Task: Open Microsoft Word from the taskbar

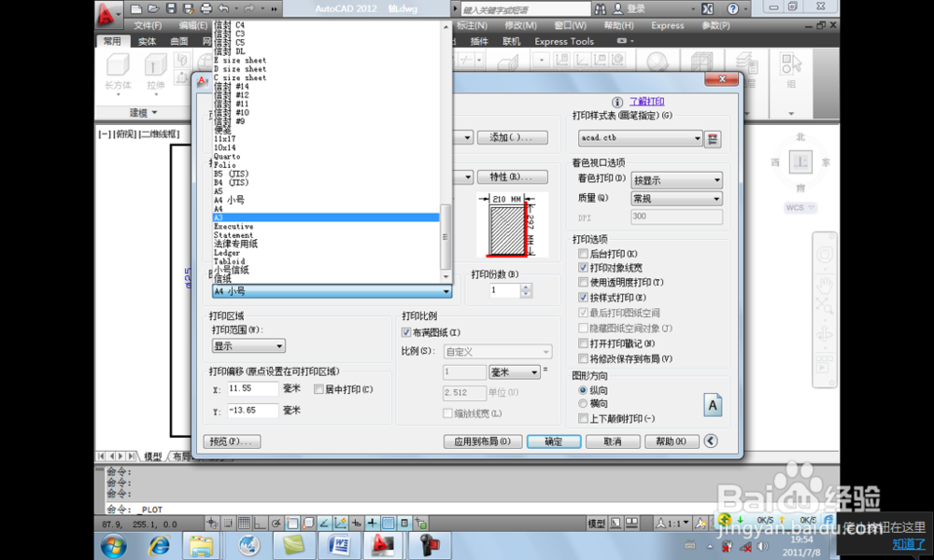Action: pyautogui.click(x=338, y=545)
